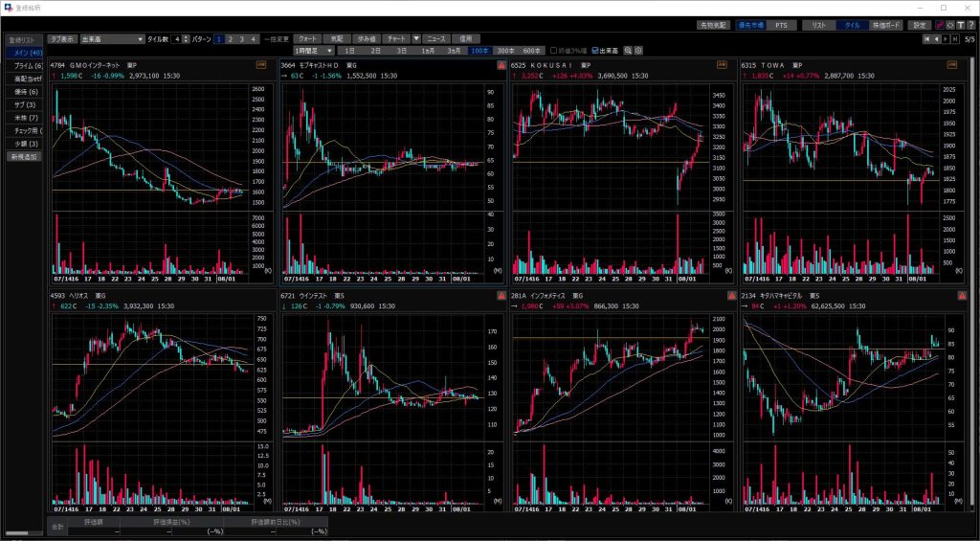
Task: Expand the arrow next to チャート button
Action: tap(416, 38)
